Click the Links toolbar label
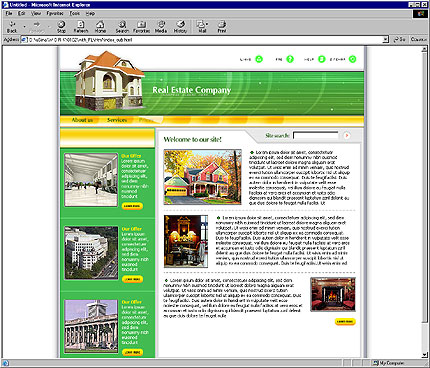 click(419, 39)
